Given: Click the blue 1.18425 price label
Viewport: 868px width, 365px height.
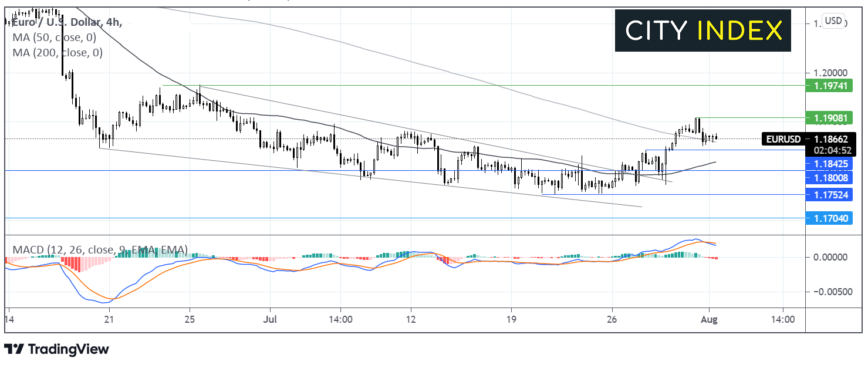Looking at the screenshot, I should click(830, 164).
